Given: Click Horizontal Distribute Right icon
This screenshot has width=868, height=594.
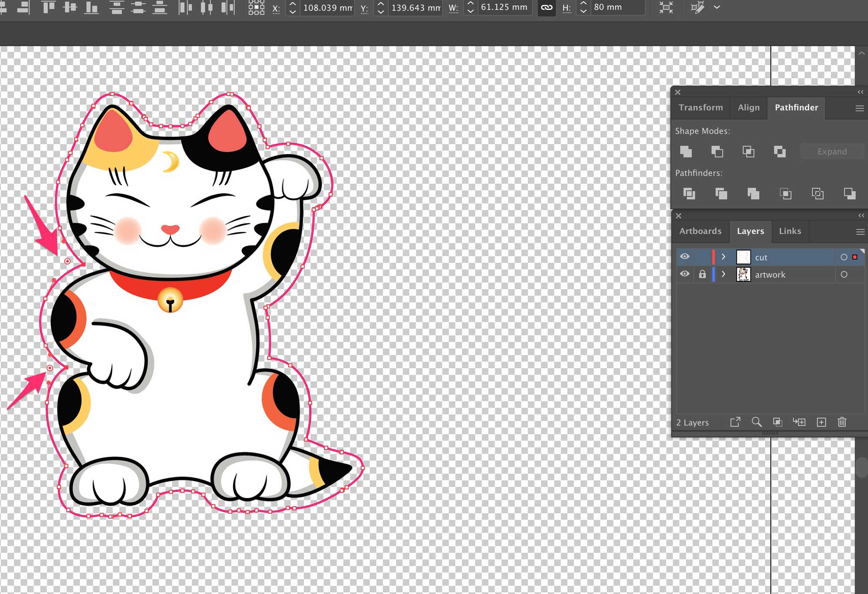Looking at the screenshot, I should 228,7.
